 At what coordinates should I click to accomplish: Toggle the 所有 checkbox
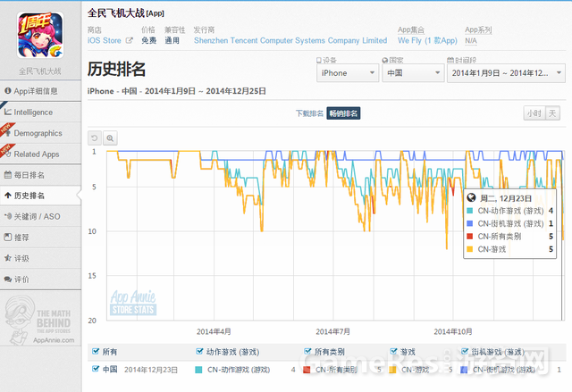coord(96,351)
